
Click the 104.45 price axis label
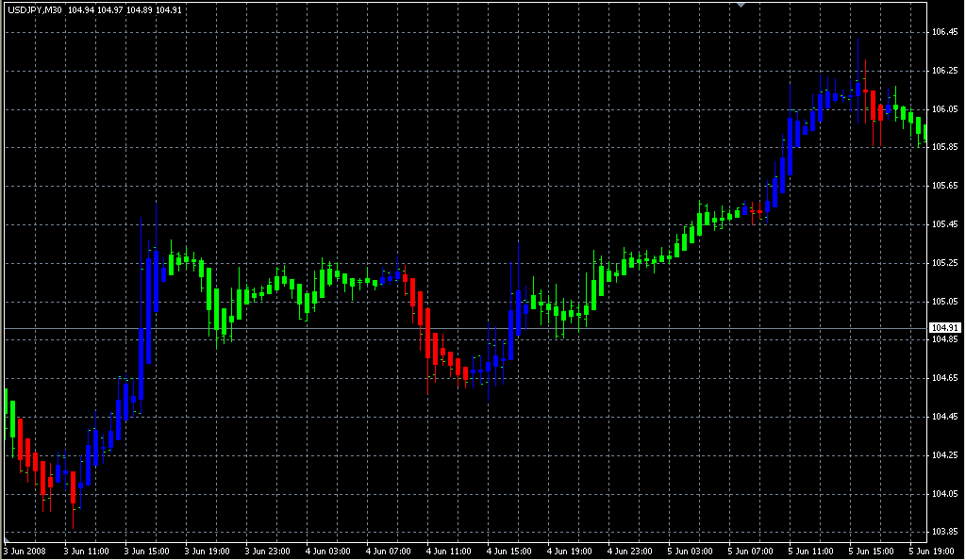coord(945,417)
